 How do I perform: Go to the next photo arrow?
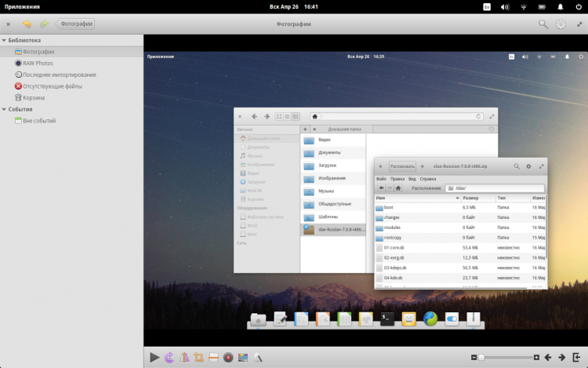coord(561,357)
